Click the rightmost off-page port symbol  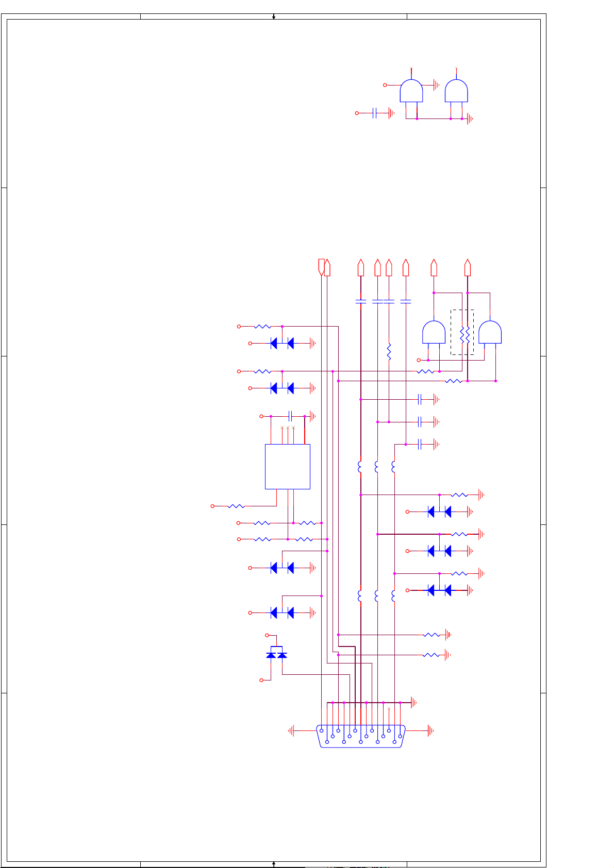[x=468, y=267]
